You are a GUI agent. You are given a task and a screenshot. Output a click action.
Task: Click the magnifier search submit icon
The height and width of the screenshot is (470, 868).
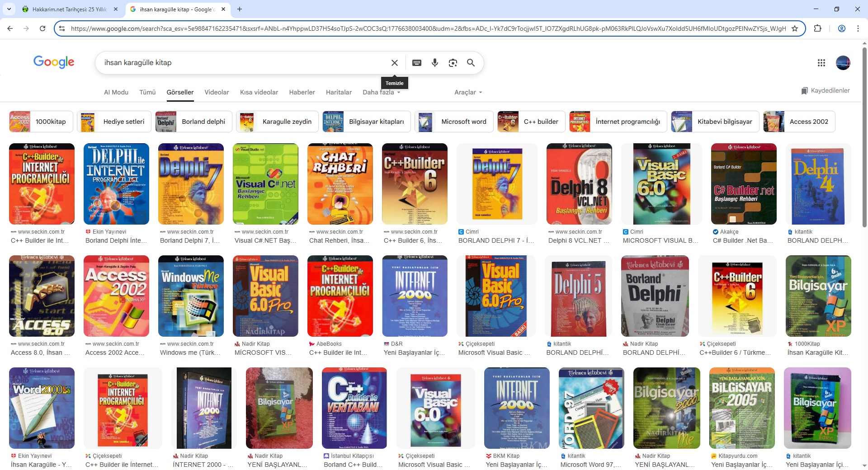click(471, 63)
